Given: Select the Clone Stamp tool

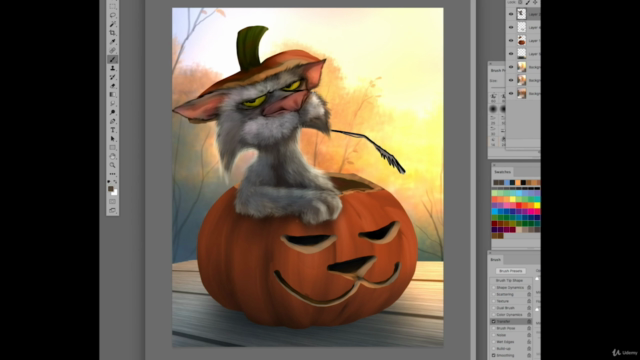Looking at the screenshot, I should (113, 68).
